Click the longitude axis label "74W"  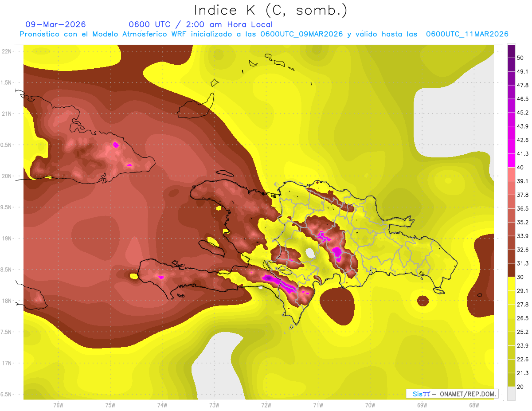(162, 405)
